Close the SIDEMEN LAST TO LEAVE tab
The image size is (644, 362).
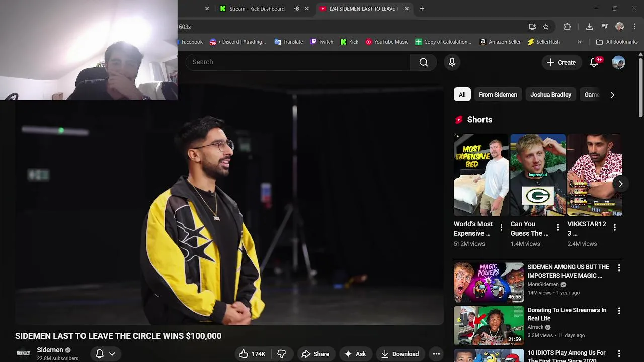(x=407, y=9)
